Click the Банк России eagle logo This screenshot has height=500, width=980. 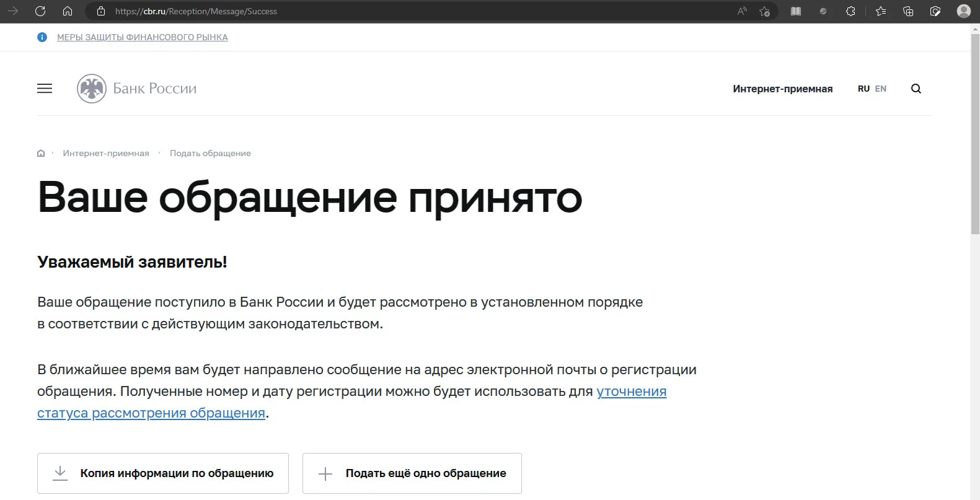pos(92,89)
